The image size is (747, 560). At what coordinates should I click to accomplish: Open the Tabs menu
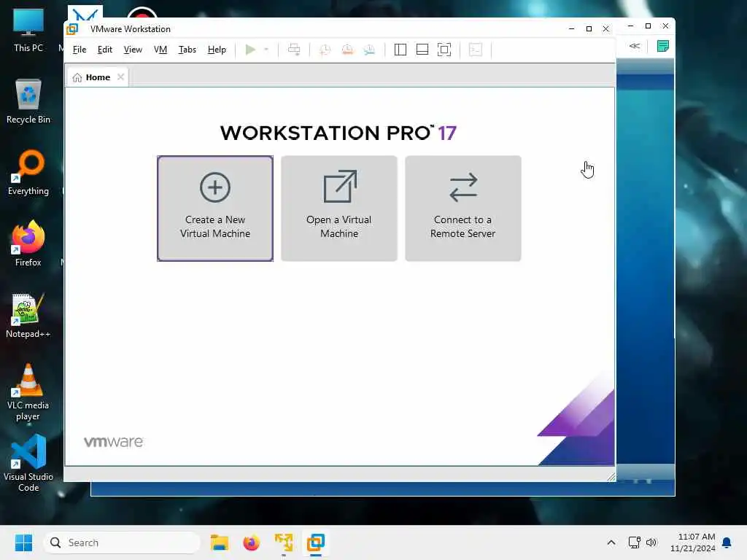pyautogui.click(x=187, y=50)
